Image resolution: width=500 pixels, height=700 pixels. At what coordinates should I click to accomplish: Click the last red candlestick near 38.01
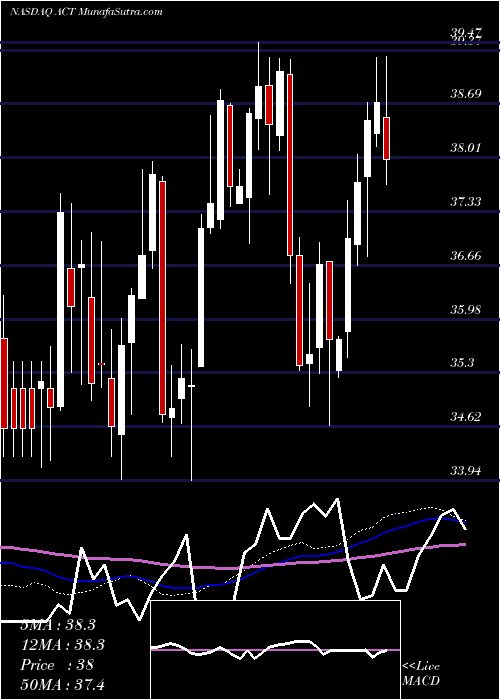[387, 138]
